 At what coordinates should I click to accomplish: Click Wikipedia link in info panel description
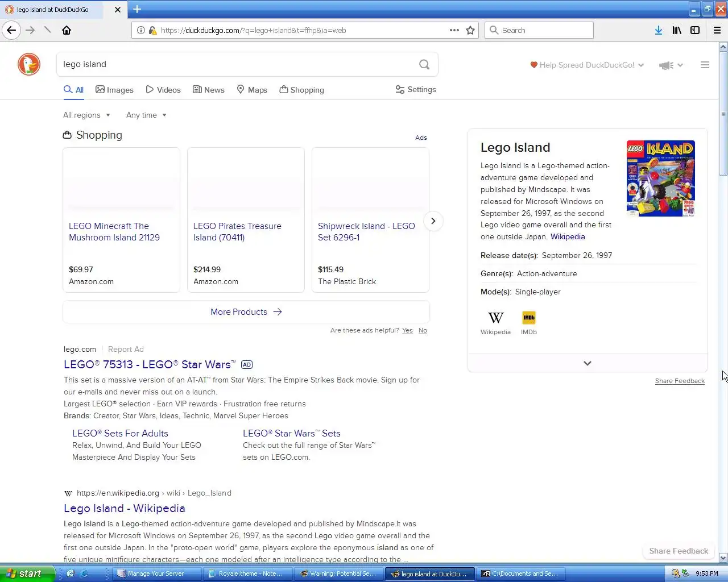coord(568,237)
